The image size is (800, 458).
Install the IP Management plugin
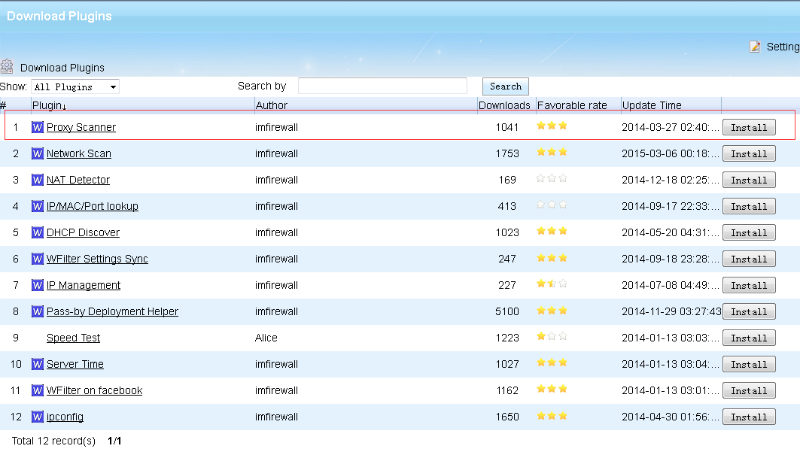coord(748,286)
